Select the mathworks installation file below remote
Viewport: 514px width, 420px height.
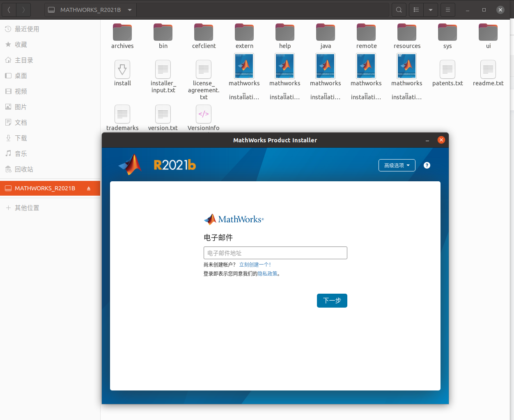pyautogui.click(x=366, y=77)
